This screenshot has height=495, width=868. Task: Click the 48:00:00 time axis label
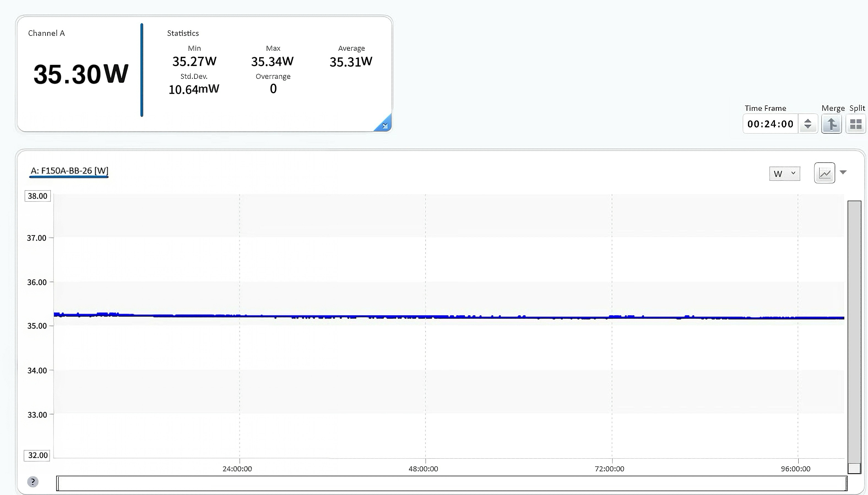coord(423,469)
